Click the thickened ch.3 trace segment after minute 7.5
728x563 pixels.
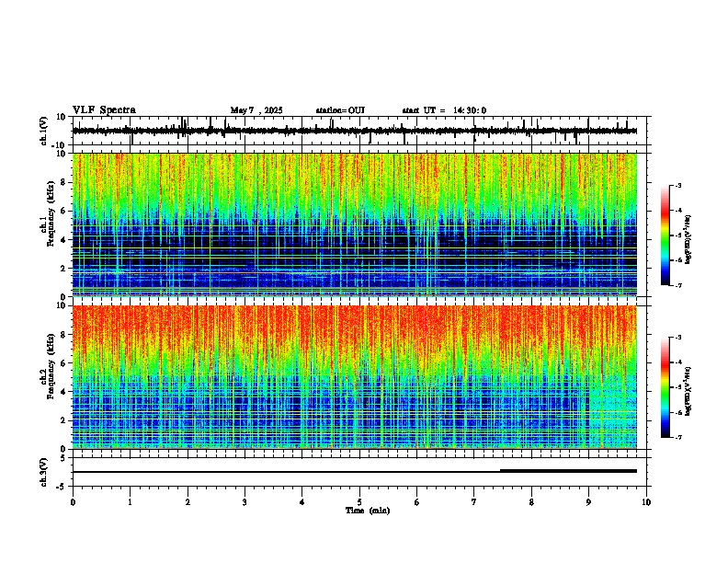[x=568, y=471]
